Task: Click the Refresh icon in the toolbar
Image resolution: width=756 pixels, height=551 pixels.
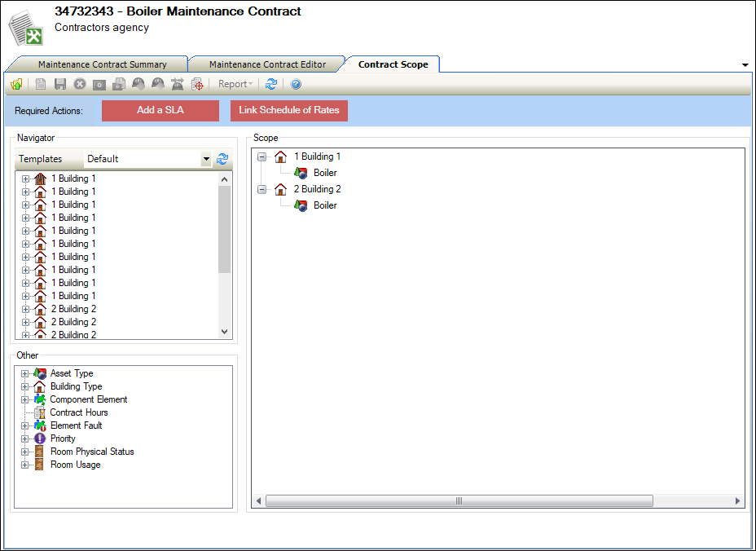Action: click(x=271, y=84)
